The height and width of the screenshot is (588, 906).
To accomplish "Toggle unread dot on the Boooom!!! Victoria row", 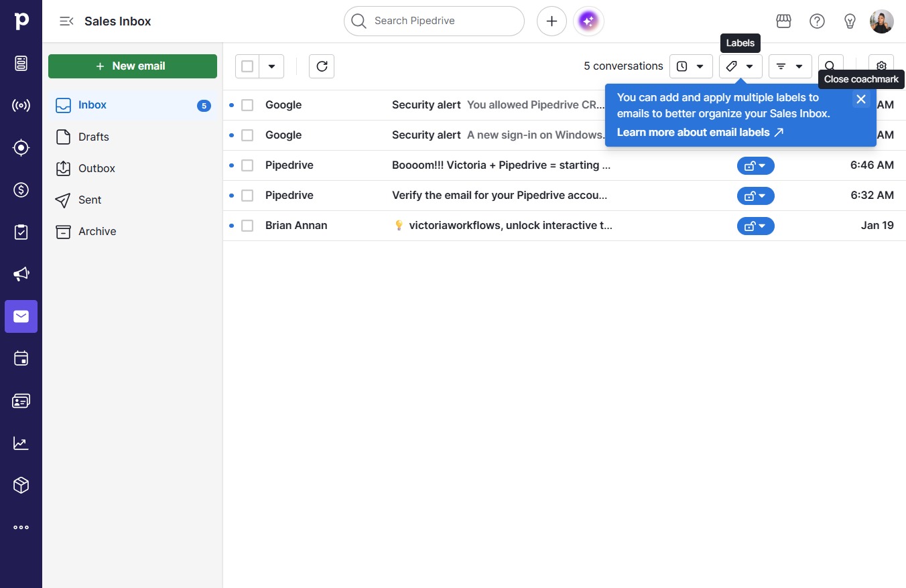I will click(x=231, y=165).
